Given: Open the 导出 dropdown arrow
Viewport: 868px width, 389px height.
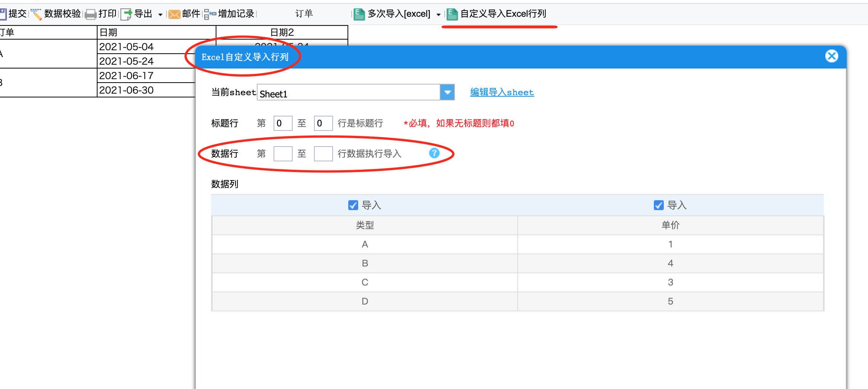Looking at the screenshot, I should pos(160,15).
